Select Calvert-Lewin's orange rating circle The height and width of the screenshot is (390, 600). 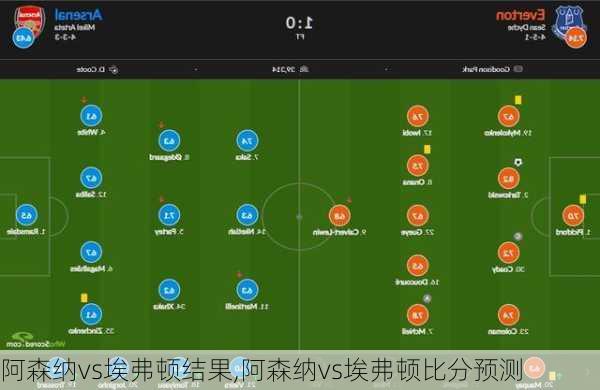coord(339,216)
